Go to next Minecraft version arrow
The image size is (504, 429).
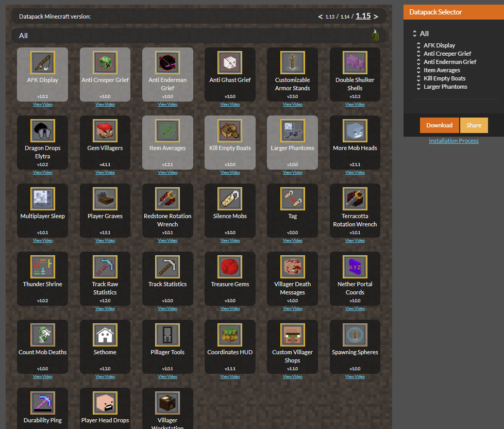click(x=376, y=16)
